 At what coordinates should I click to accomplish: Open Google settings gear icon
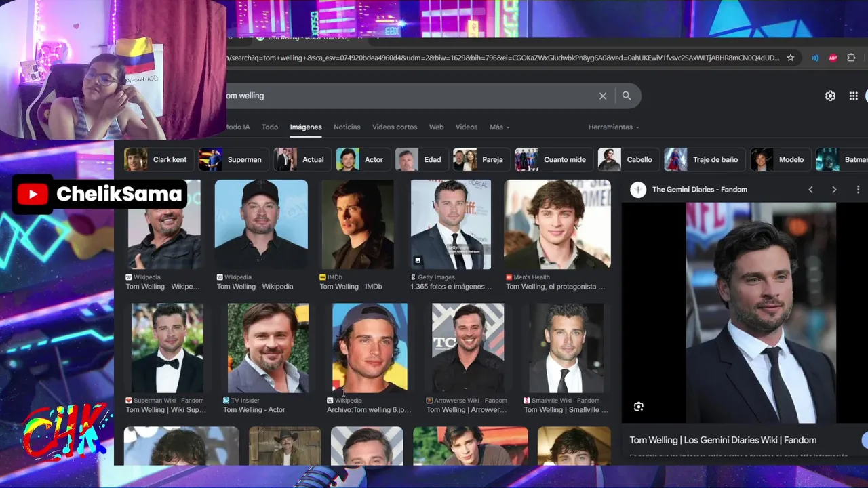coord(830,96)
